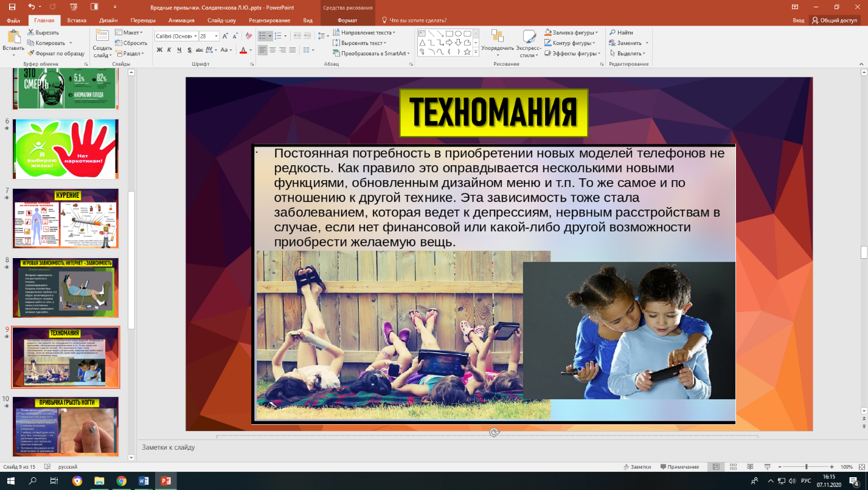Adjust the zoom slider in status bar
Screen dimensions: 868x490
click(x=807, y=467)
